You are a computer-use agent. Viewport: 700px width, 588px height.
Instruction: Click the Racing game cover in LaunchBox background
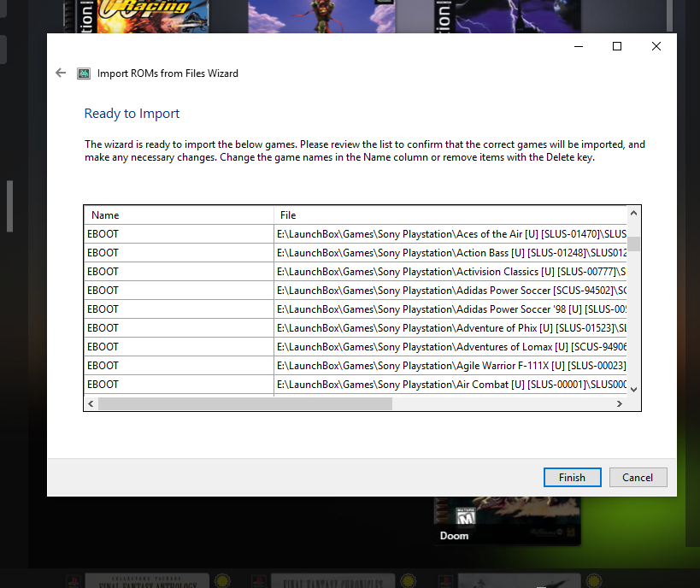pyautogui.click(x=136, y=16)
